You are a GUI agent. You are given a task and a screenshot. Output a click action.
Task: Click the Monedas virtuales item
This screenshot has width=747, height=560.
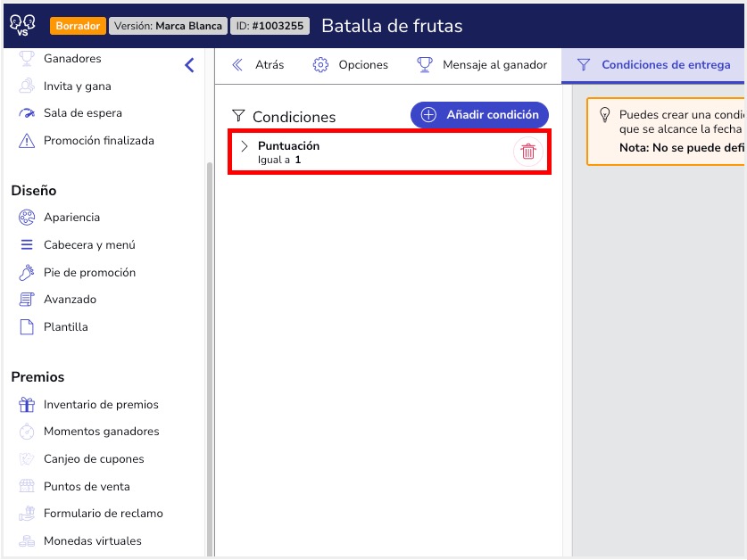[x=92, y=541]
